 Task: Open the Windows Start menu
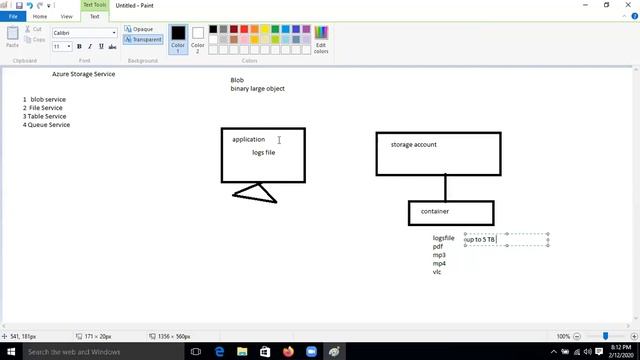pos(11,351)
